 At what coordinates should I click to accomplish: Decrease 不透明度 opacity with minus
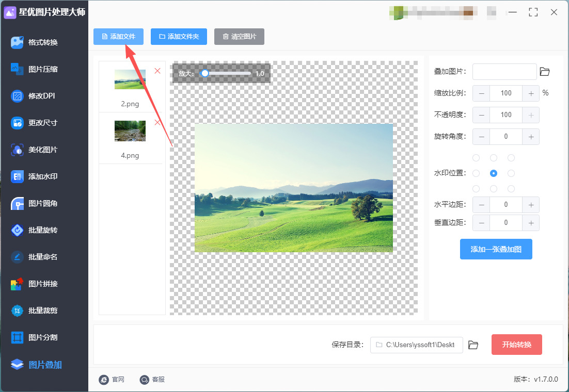point(481,116)
